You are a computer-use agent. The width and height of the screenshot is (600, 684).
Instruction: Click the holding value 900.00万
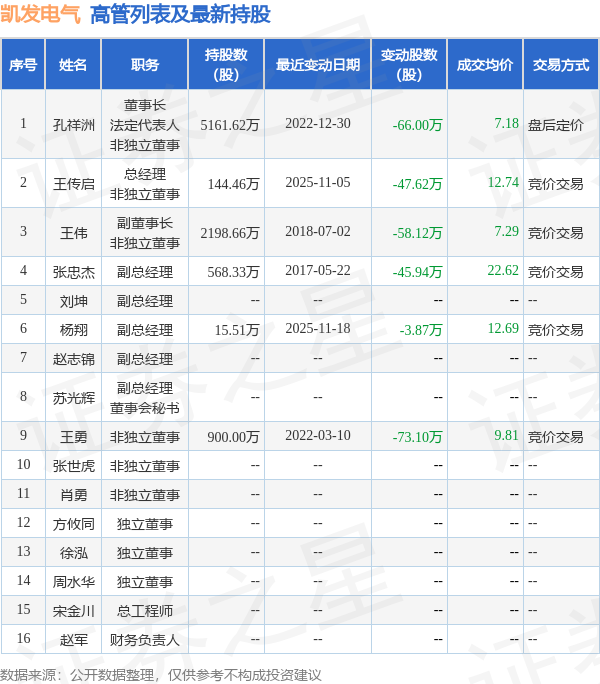[x=233, y=437]
